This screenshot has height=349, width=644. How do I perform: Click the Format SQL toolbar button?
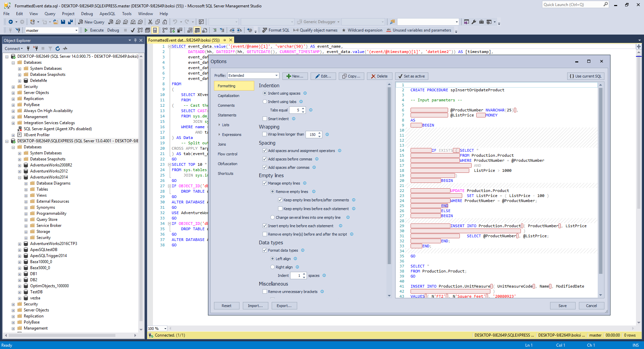pos(276,30)
